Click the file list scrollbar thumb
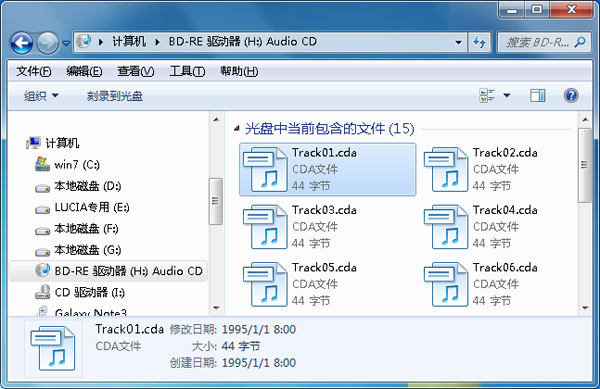The width and height of the screenshot is (600, 389). (x=585, y=165)
